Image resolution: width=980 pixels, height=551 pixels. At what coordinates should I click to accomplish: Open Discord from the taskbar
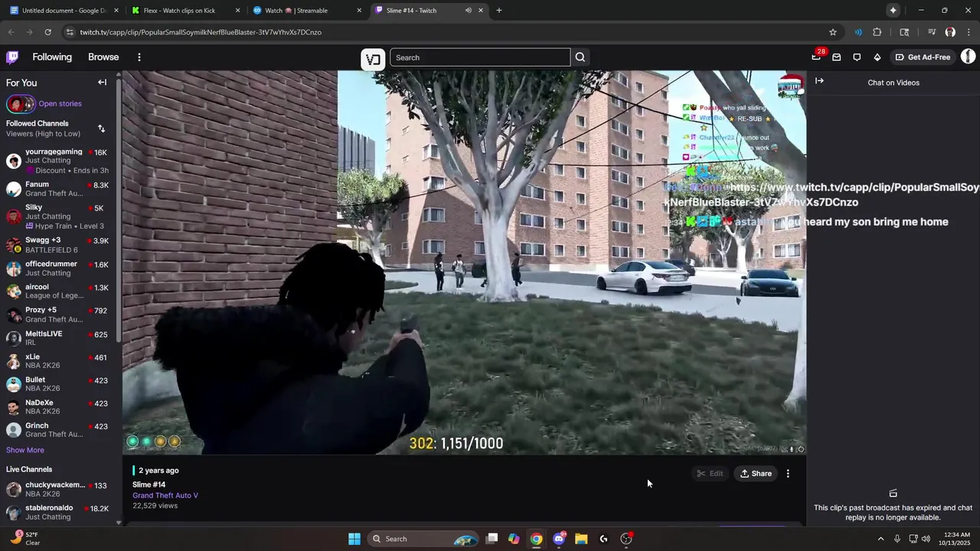click(x=559, y=539)
